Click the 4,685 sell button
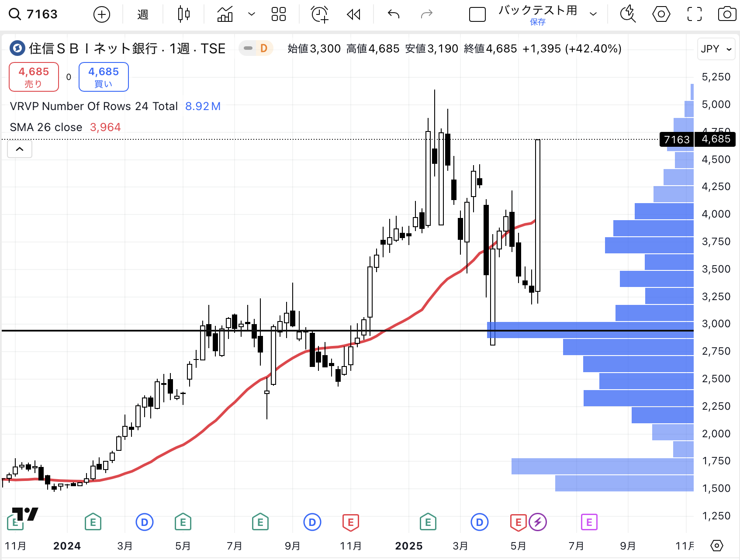Image resolution: width=740 pixels, height=560 pixels. tap(34, 77)
